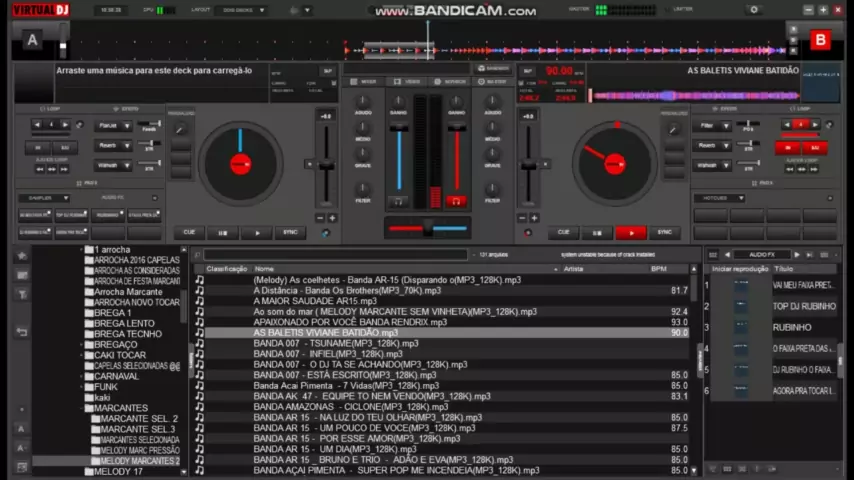This screenshot has width=854, height=480.
Task: Click the plus pitch button on left deck
Action: click(x=332, y=217)
